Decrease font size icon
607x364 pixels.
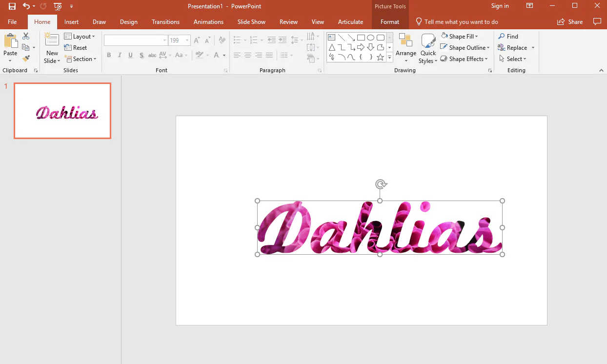click(x=207, y=40)
